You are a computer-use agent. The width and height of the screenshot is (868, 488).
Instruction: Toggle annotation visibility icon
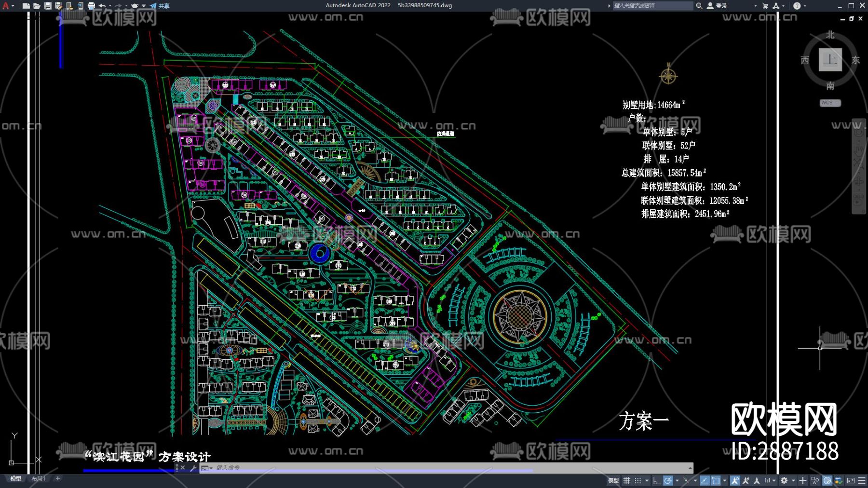pyautogui.click(x=735, y=480)
